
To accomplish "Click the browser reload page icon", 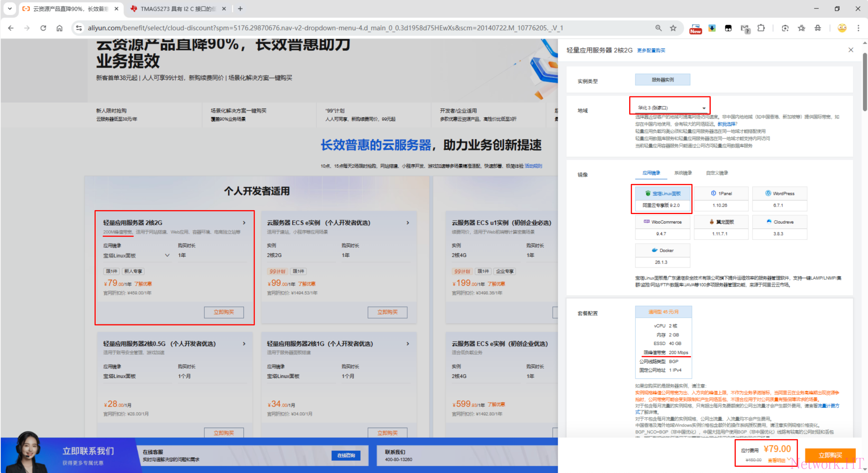I will [x=43, y=28].
